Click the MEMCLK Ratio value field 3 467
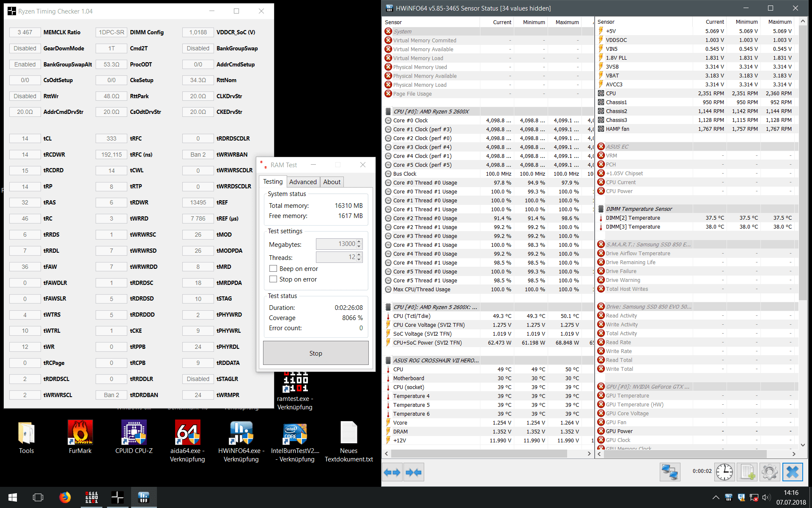Viewport: 812px width, 508px height. pos(25,32)
